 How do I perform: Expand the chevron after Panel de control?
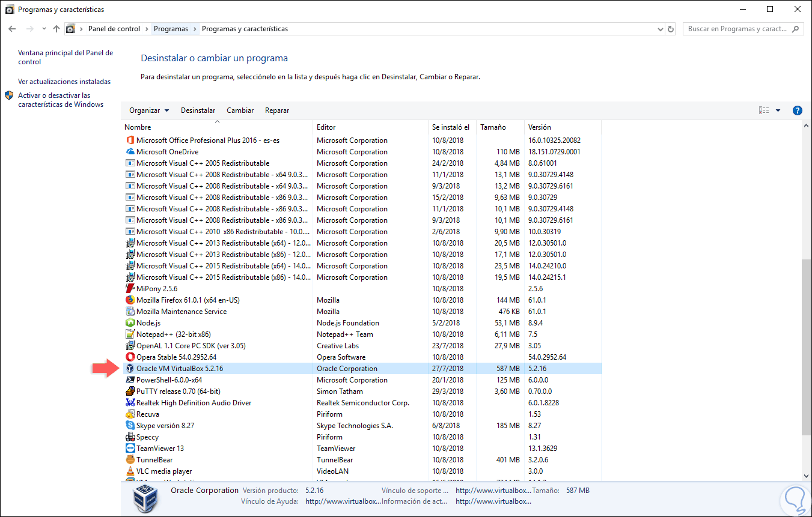146,29
